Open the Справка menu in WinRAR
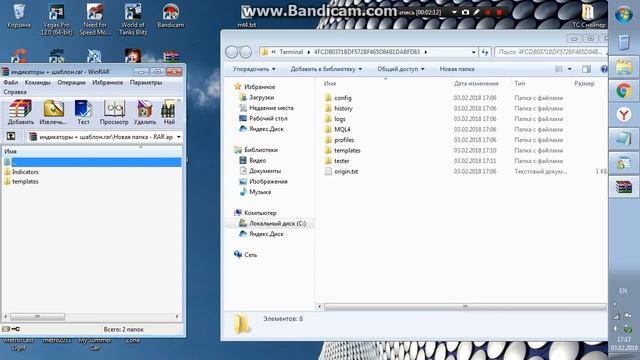Viewport: 640px width, 360px height. 15,92
